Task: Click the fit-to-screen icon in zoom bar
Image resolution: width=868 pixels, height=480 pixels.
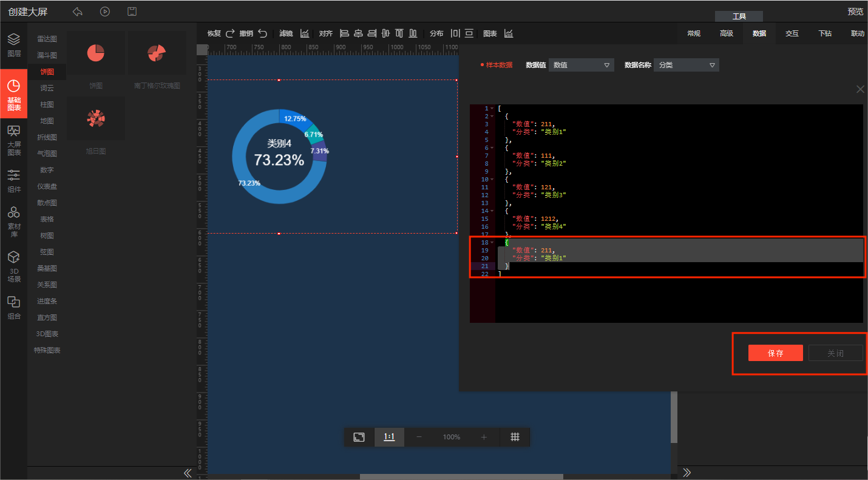Action: (x=359, y=437)
